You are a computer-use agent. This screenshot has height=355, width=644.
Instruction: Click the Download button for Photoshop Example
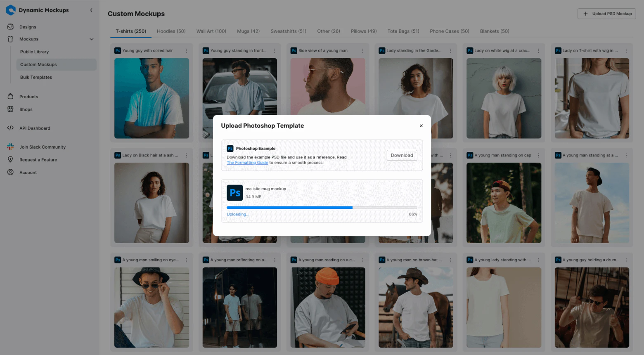(x=402, y=155)
